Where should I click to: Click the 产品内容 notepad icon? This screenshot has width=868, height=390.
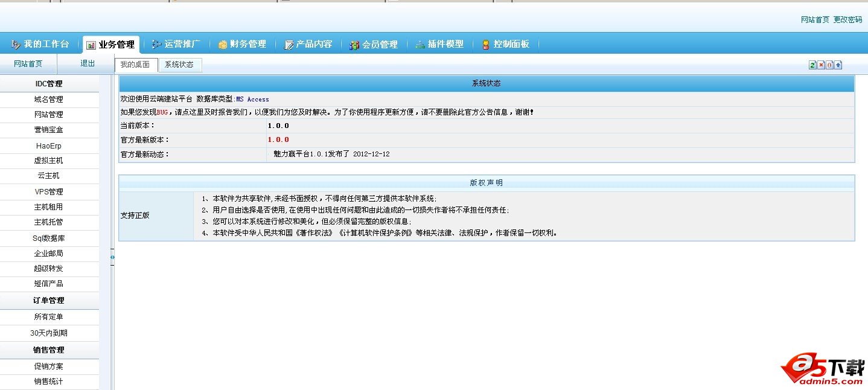289,45
